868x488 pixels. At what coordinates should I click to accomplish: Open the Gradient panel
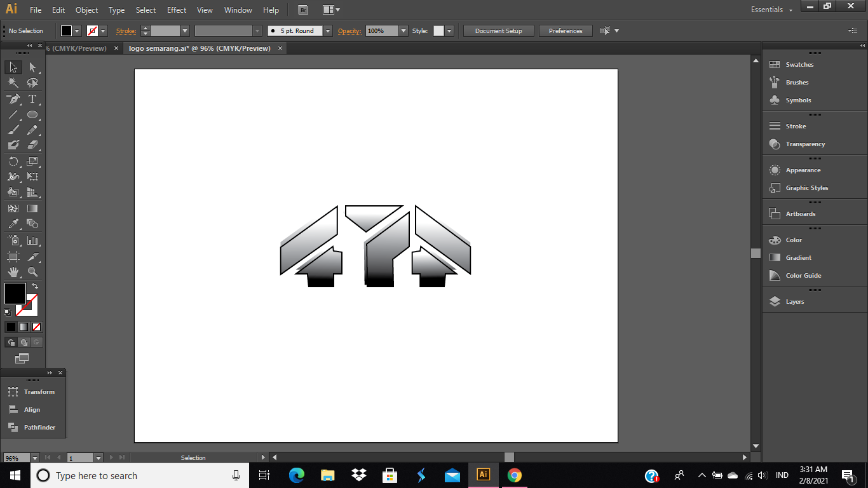click(797, 257)
